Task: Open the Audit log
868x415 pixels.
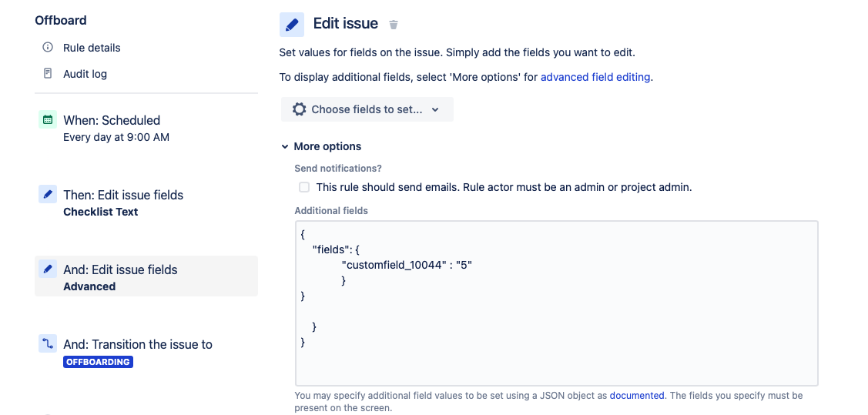Action: click(85, 74)
